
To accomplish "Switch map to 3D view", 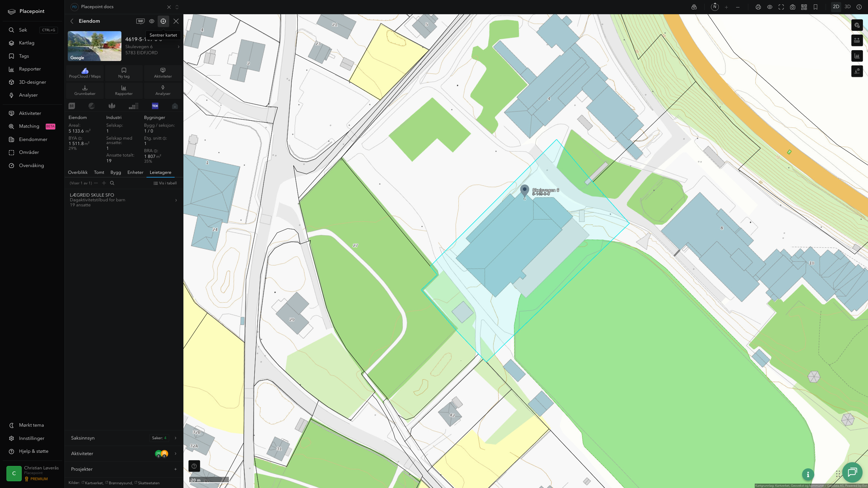I will (x=847, y=7).
